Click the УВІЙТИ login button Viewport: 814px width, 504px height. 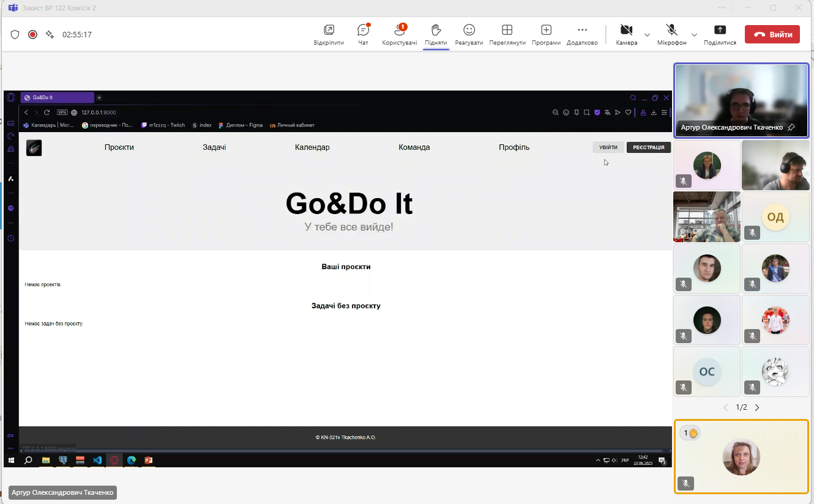[608, 147]
